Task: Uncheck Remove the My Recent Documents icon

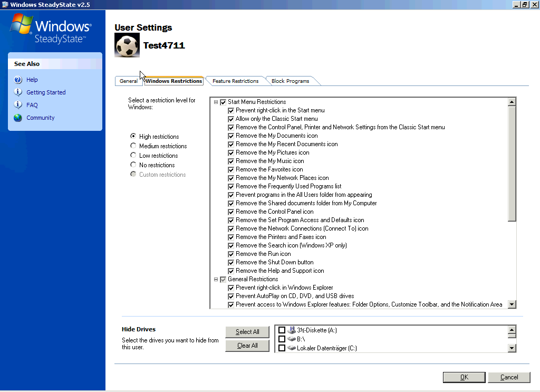Action: tap(231, 145)
